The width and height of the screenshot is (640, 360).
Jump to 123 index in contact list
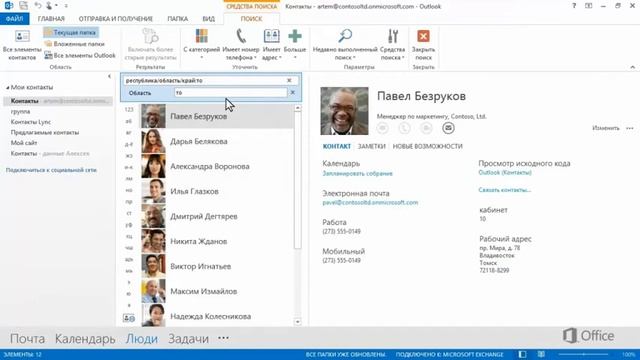[x=129, y=109]
